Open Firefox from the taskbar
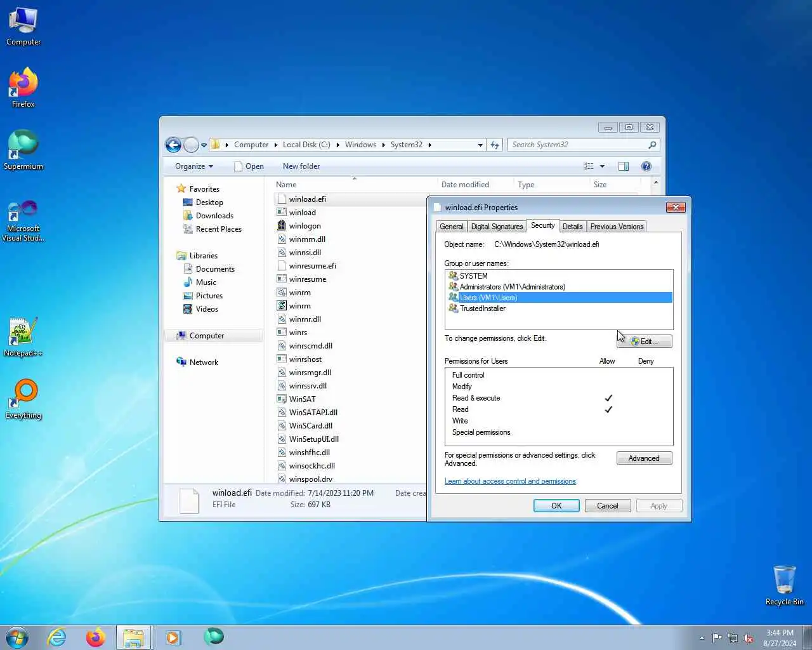The height and width of the screenshot is (650, 812). [96, 637]
